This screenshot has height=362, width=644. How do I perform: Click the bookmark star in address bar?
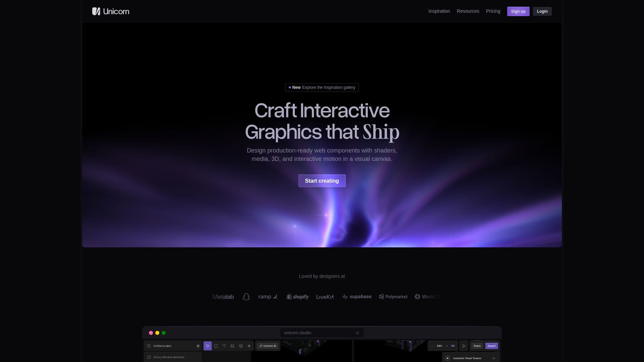coord(358,333)
